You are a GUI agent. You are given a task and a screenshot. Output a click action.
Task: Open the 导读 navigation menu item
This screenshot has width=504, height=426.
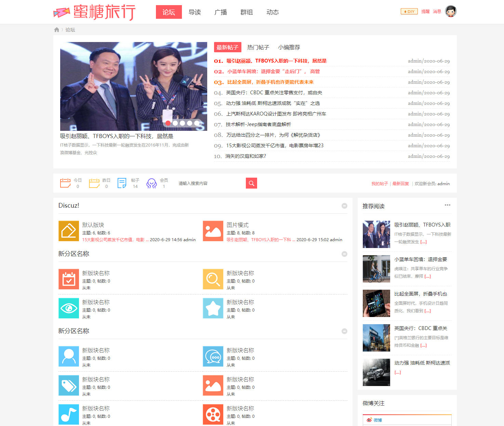click(x=195, y=12)
